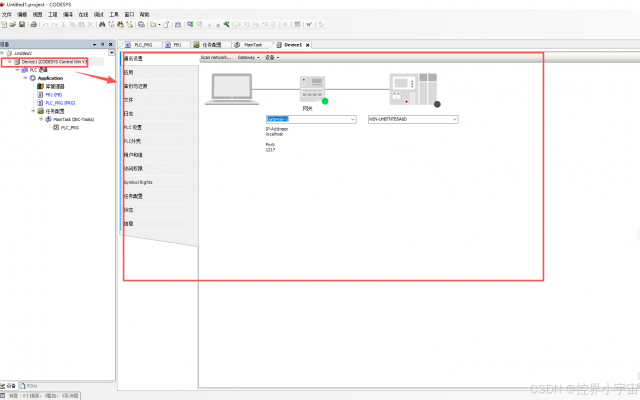Collapse the MainTask tree node

(41, 119)
